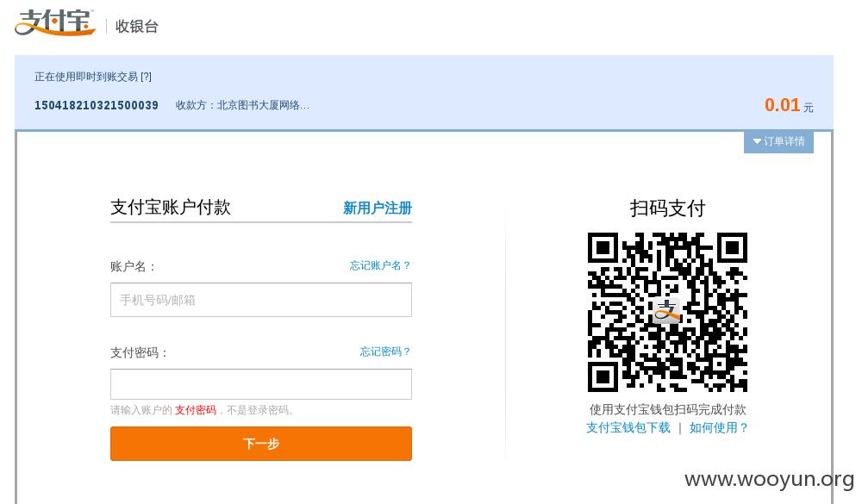Focus the 支付密码 password input field
Viewport: 862px width, 504px height.
pyautogui.click(x=261, y=384)
